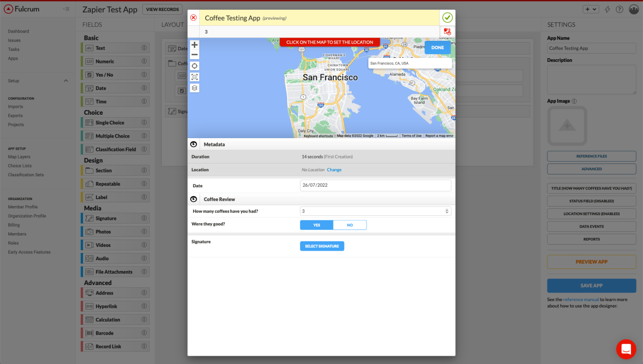
Task: Collapse the sidebar with the arrow icon
Action: [x=67, y=9]
